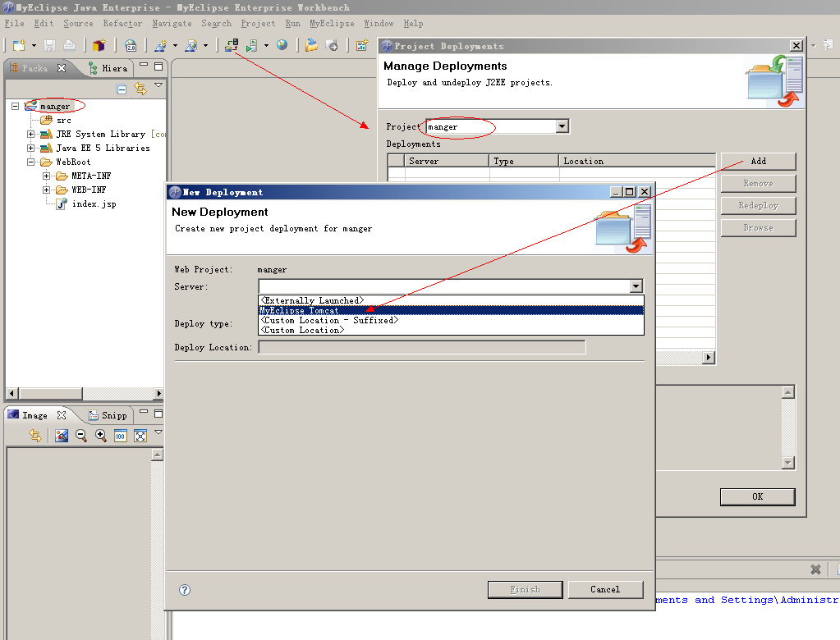Open Package Explorer view menu triangle
Image resolution: width=840 pixels, height=640 pixels.
tap(158, 85)
